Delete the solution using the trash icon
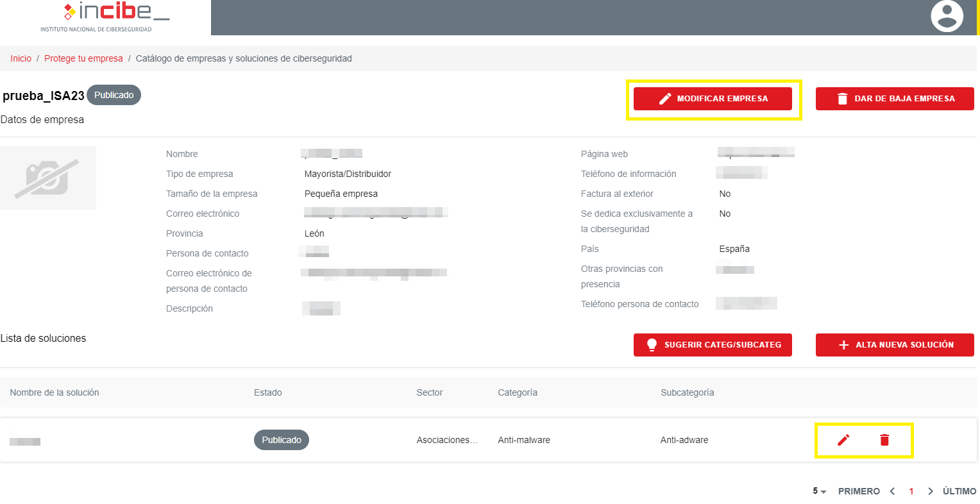980x504 pixels. click(884, 440)
